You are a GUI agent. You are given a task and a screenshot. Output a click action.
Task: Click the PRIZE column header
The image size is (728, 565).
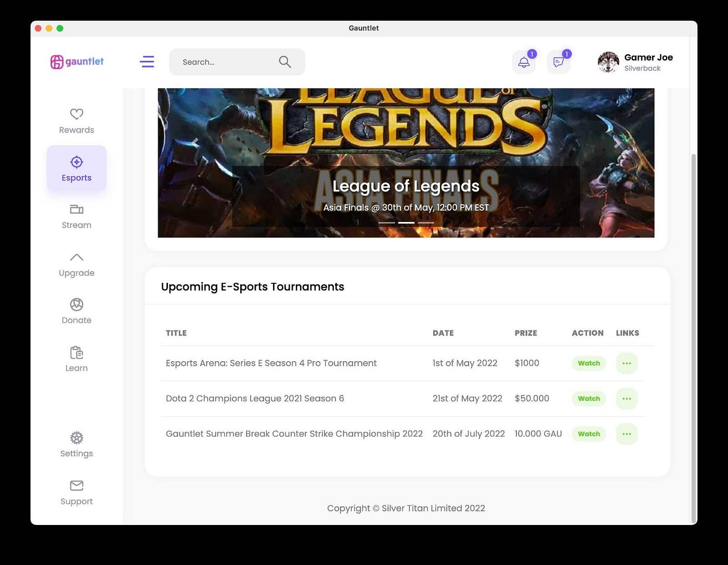pyautogui.click(x=526, y=333)
